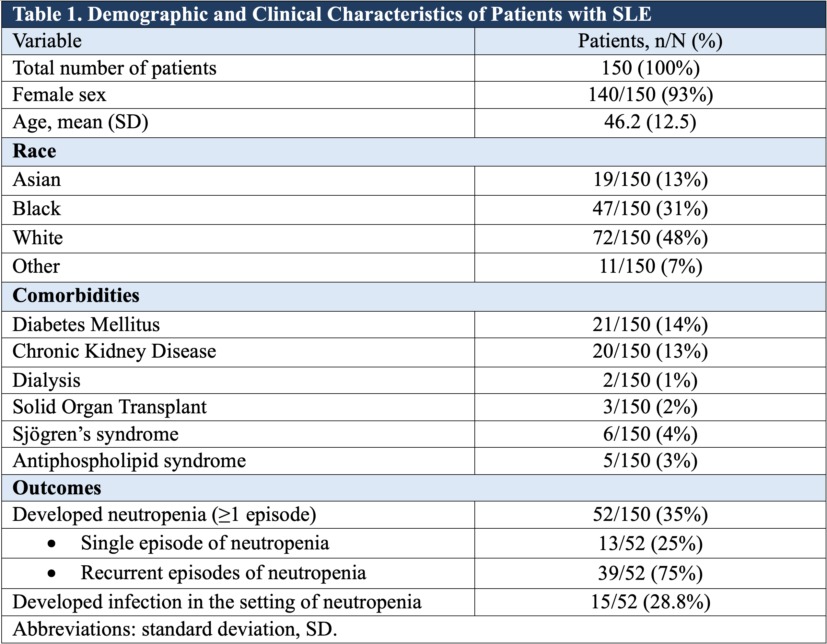Select the 'Age, mean (SD)' row label
Screen dimensions: 827x644
(x=80, y=122)
